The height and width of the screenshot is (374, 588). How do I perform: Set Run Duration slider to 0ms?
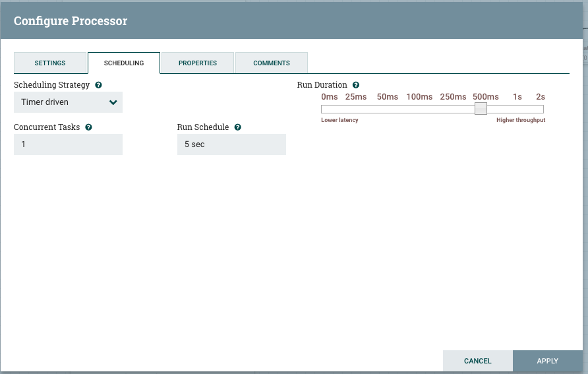pyautogui.click(x=329, y=97)
